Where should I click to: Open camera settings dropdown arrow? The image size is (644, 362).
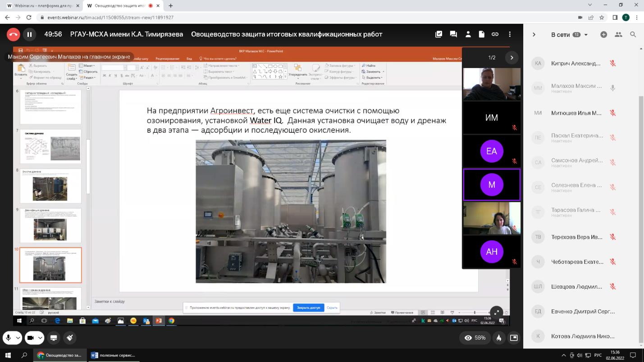pyautogui.click(x=41, y=338)
